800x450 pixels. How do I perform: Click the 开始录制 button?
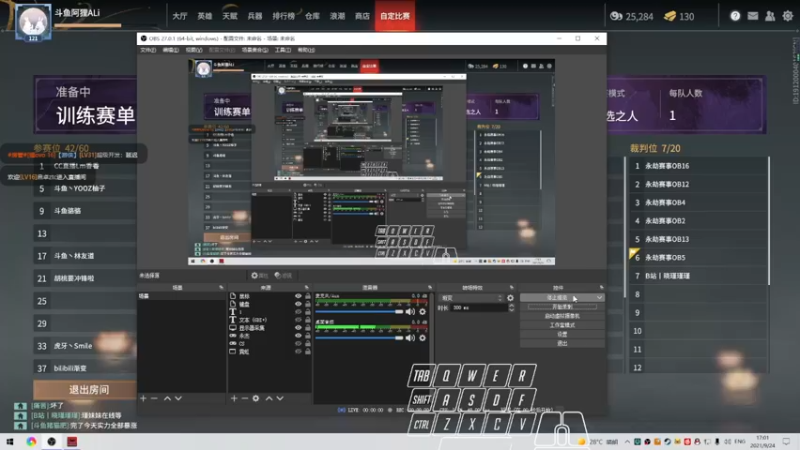point(562,307)
